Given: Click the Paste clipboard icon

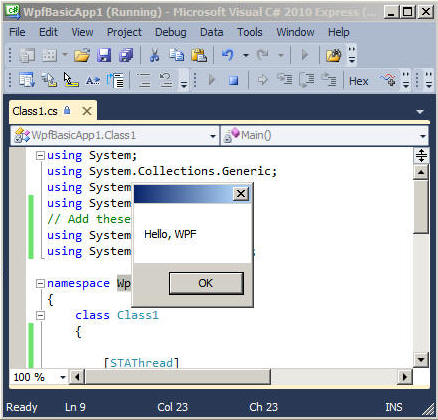Looking at the screenshot, I should click(x=199, y=55).
